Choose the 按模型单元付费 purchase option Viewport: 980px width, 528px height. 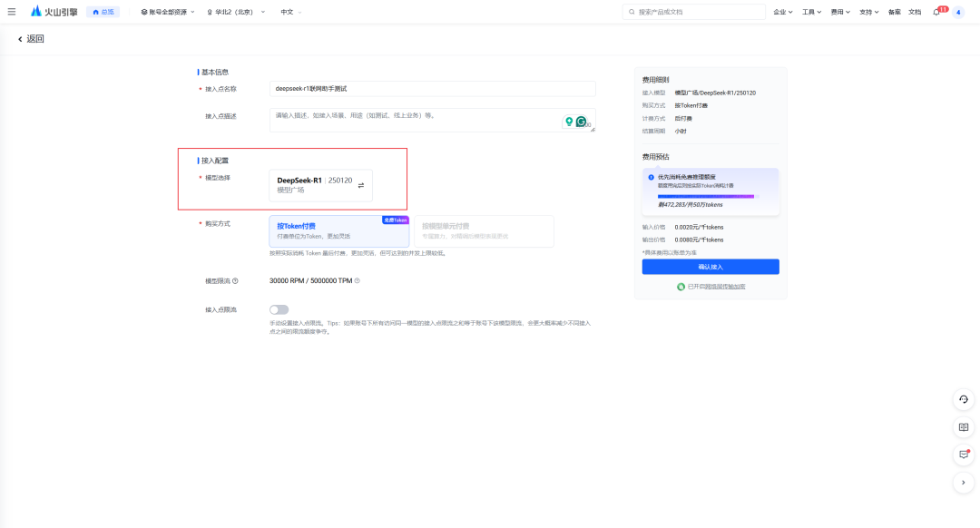[484, 230]
